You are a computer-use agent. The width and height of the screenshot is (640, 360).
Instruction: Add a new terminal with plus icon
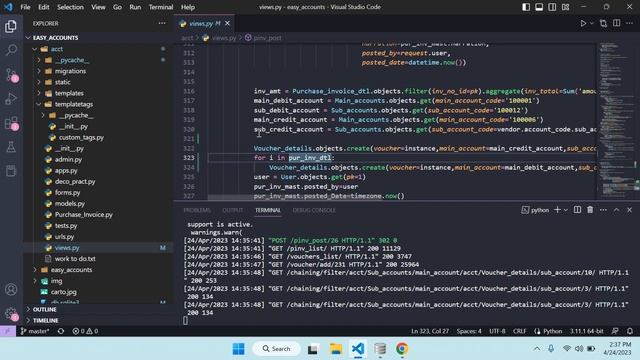pyautogui.click(x=557, y=210)
